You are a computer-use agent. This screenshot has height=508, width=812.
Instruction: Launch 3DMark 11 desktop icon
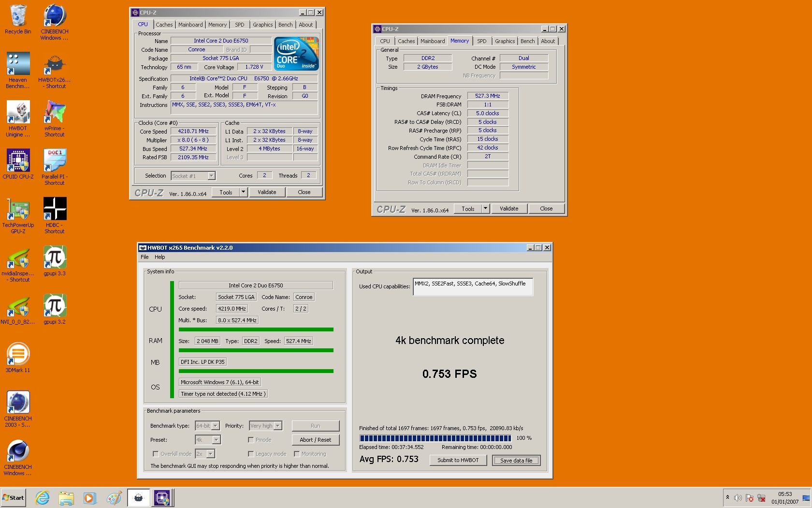18,358
